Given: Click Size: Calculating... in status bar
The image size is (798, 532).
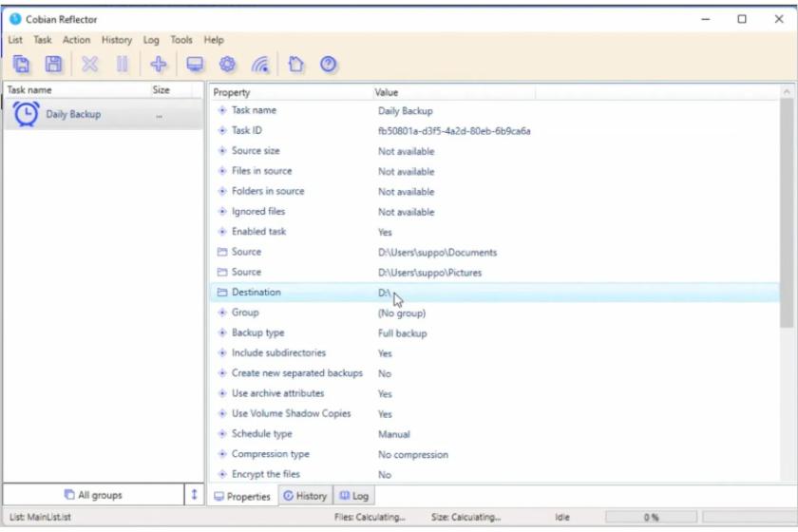Looking at the screenshot, I should coord(465,517).
